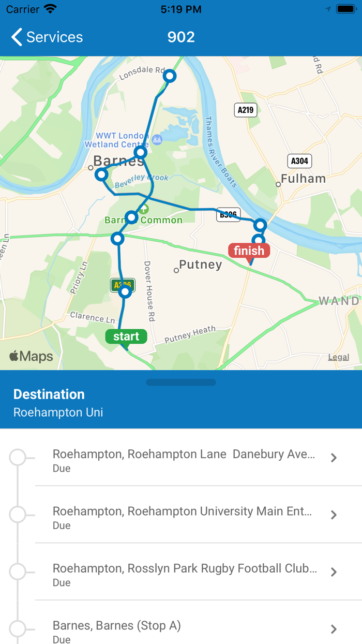Tap the B306 road badge on the map
Screen dimensions: 362x644
(x=228, y=214)
